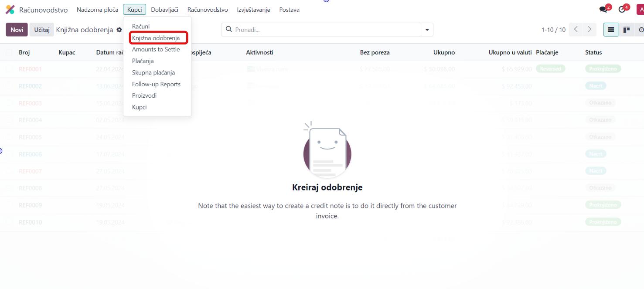The width and height of the screenshot is (644, 289).
Task: Sort by the Ukupno column header
Action: pos(444,52)
